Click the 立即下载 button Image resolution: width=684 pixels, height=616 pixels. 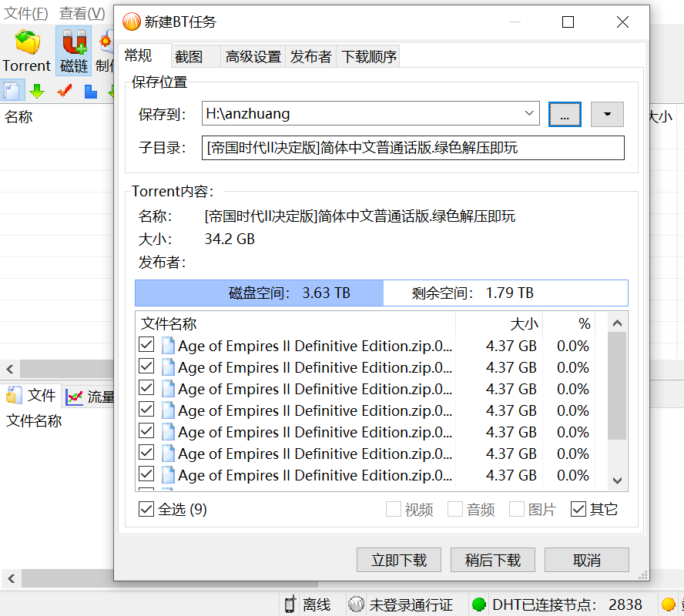[399, 560]
